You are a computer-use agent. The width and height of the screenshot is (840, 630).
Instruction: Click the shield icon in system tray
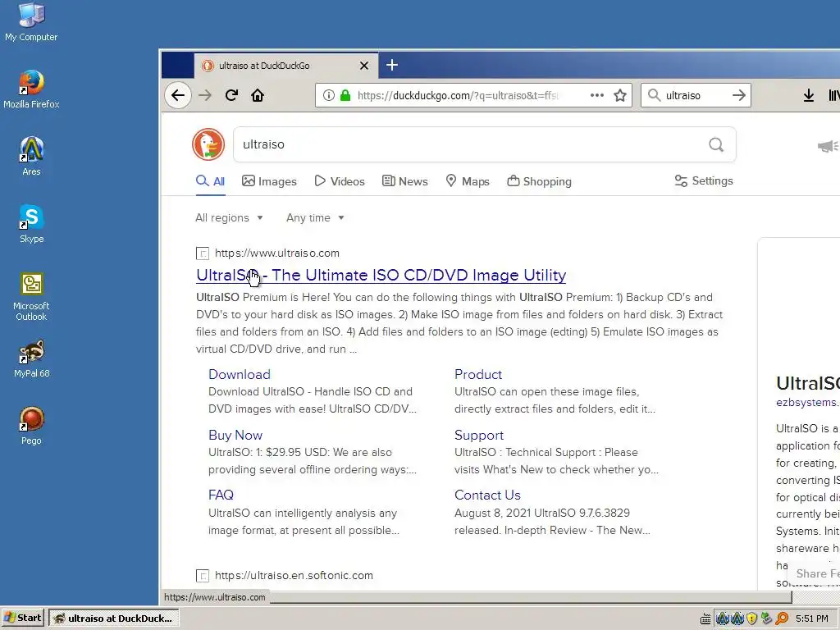(x=752, y=619)
